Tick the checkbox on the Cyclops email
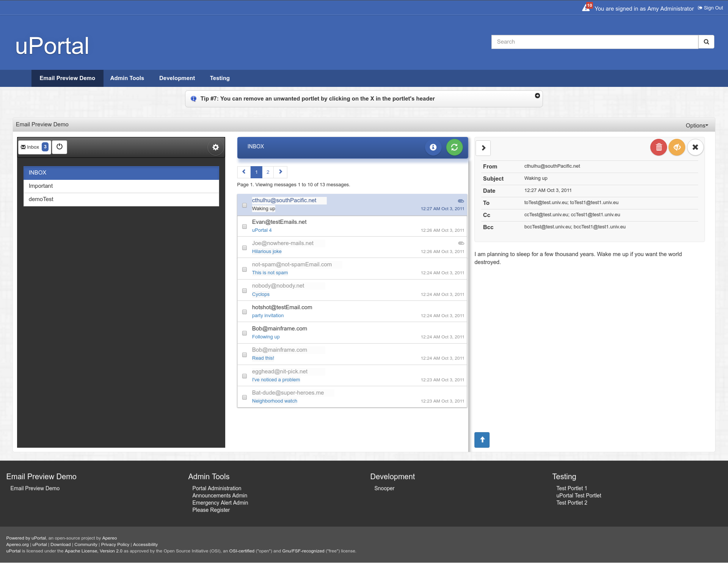 (244, 290)
